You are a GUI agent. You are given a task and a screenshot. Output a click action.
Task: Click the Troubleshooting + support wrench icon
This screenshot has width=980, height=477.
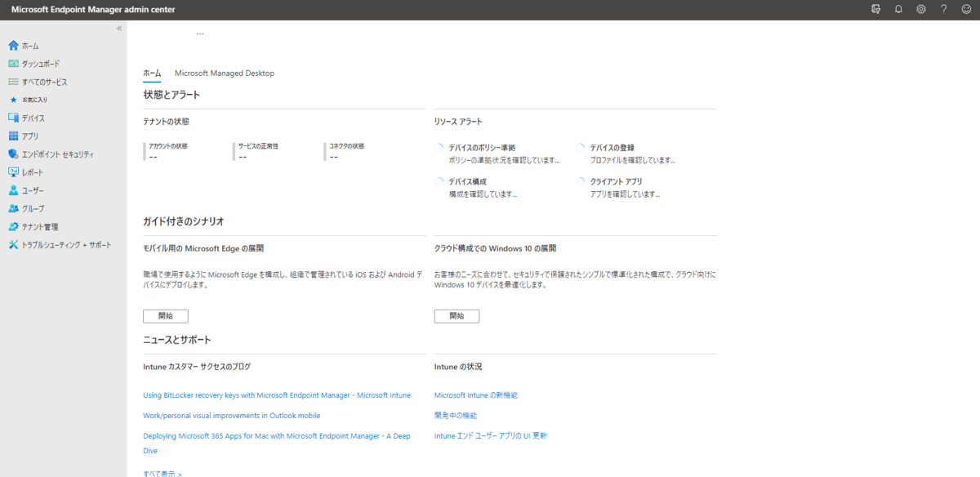pyautogui.click(x=13, y=245)
